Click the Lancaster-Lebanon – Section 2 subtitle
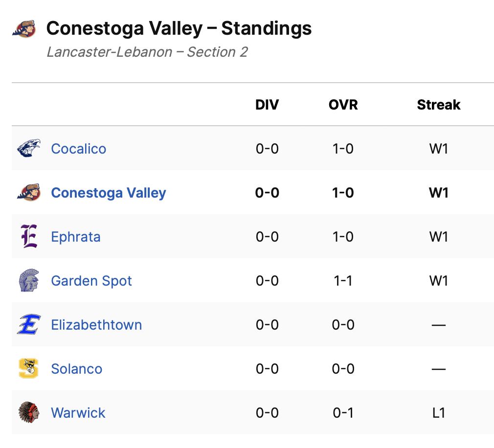 (x=147, y=52)
